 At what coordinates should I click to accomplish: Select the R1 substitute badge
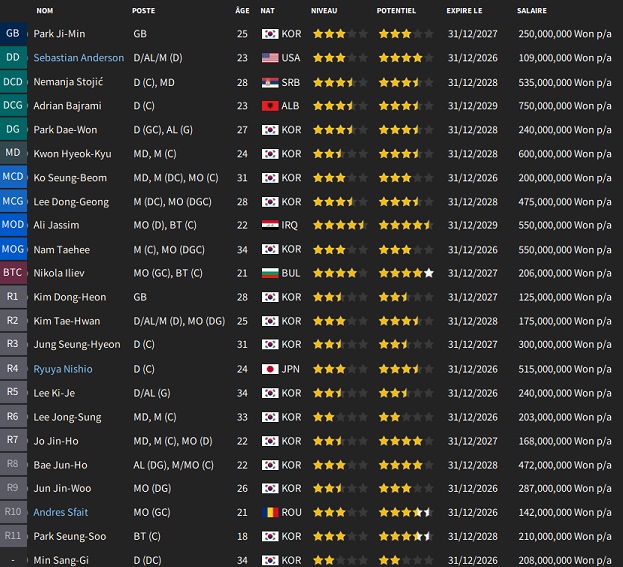pyautogui.click(x=13, y=296)
